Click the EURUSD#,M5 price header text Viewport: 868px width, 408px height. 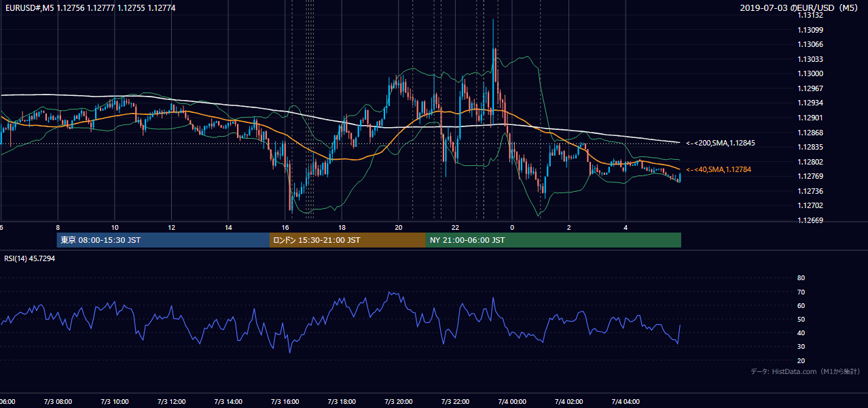click(89, 8)
